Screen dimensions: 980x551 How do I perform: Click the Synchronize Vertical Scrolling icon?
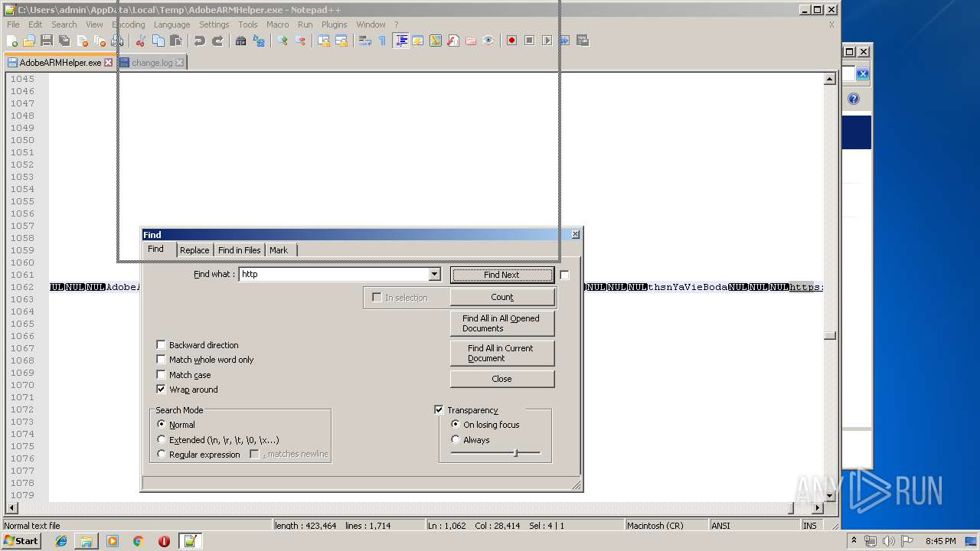click(324, 41)
